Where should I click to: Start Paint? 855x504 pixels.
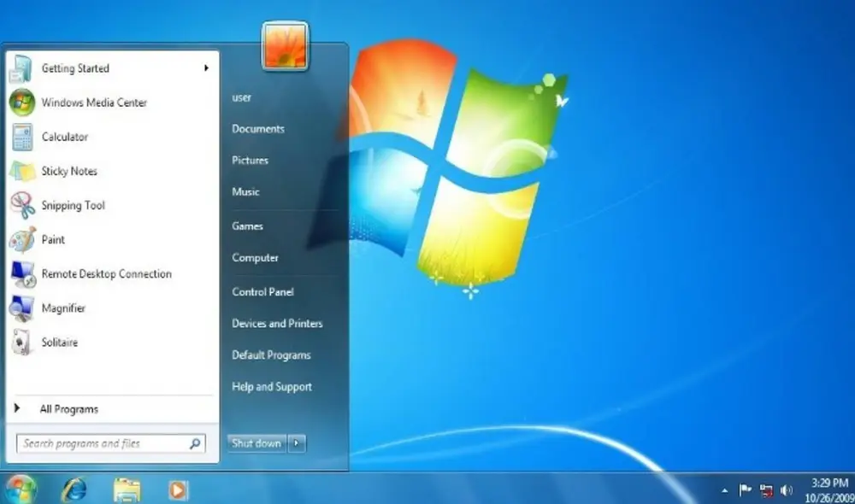click(52, 239)
